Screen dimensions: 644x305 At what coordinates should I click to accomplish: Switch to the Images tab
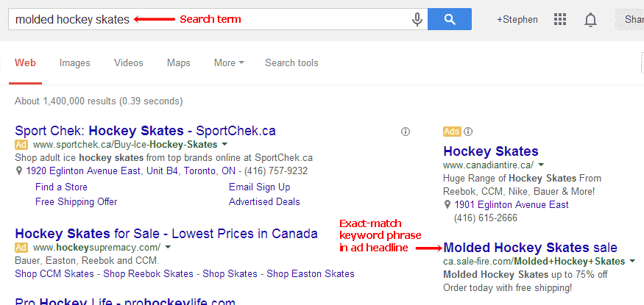pos(75,62)
